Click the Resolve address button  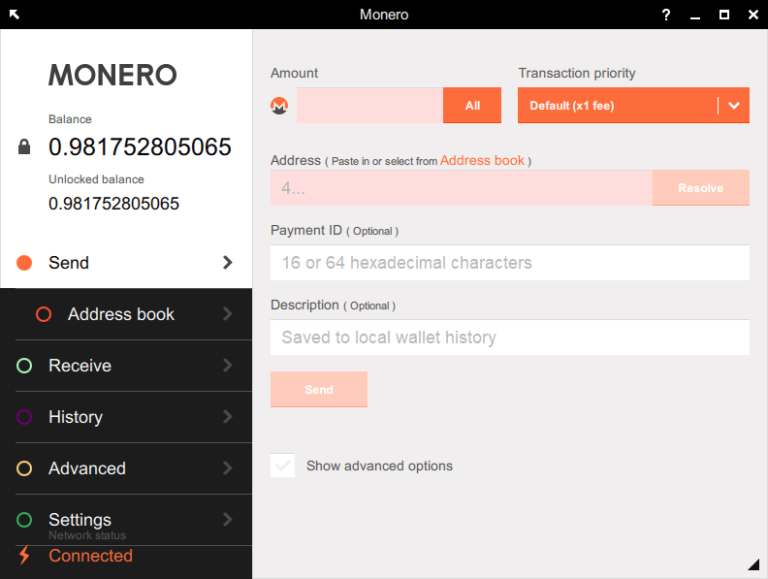[x=701, y=188]
